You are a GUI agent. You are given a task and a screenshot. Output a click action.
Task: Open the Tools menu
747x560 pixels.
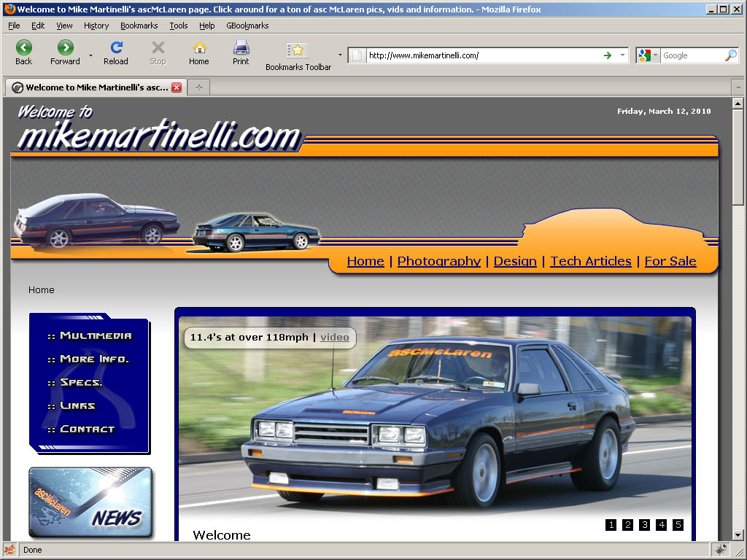click(179, 26)
